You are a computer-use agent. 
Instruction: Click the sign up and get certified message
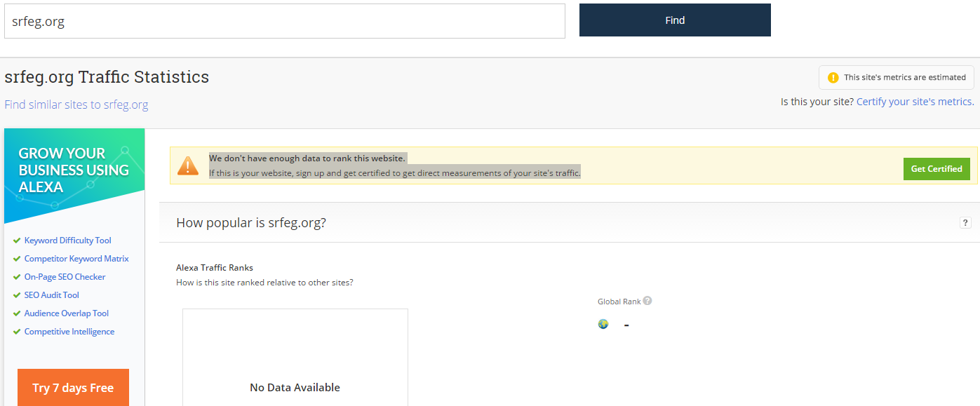[x=395, y=173]
